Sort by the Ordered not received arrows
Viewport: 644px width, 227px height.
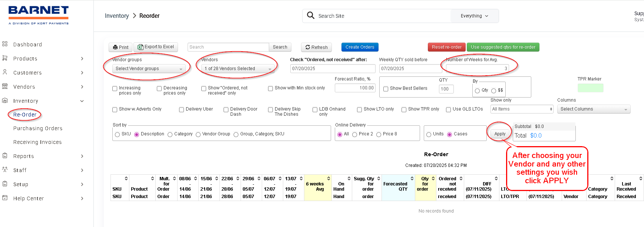click(x=461, y=178)
